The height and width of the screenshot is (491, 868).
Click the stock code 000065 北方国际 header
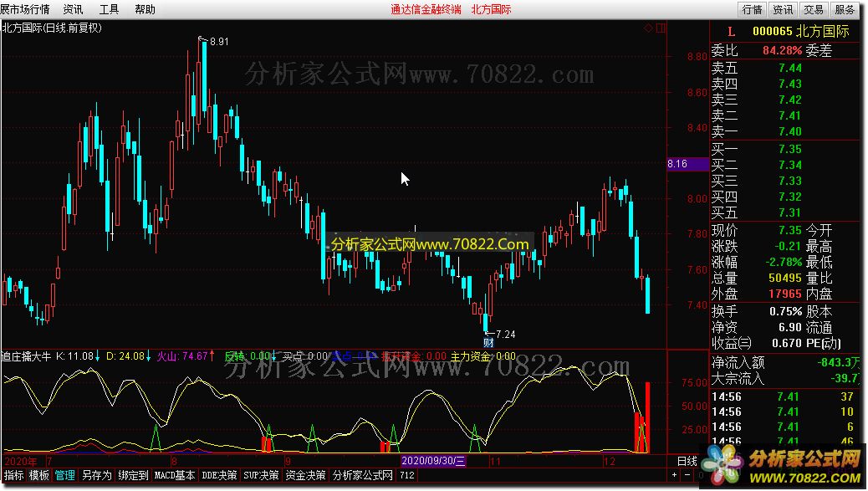click(800, 32)
